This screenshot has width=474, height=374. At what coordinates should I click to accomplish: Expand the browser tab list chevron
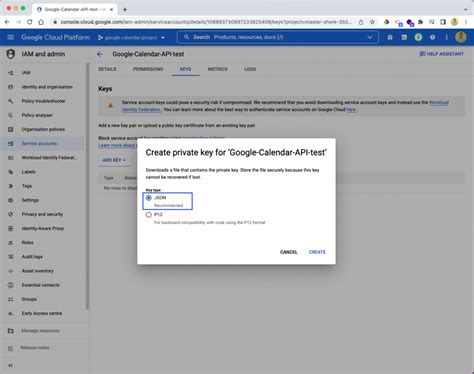(x=466, y=9)
